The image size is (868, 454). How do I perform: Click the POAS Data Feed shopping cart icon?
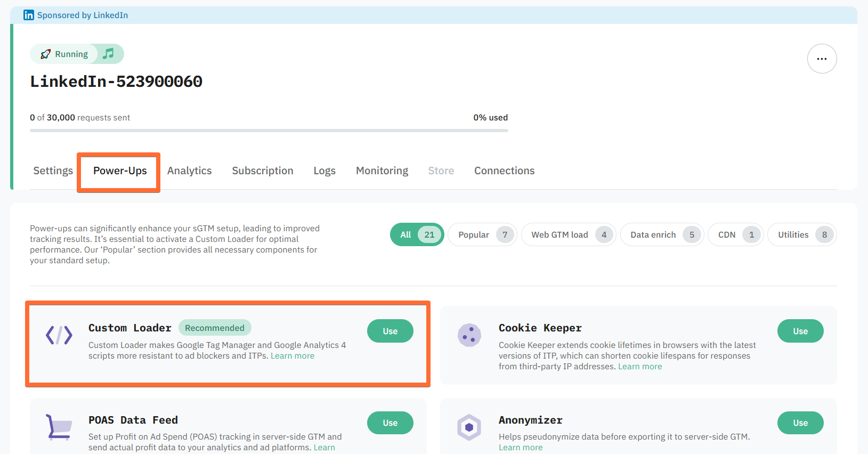click(x=59, y=427)
